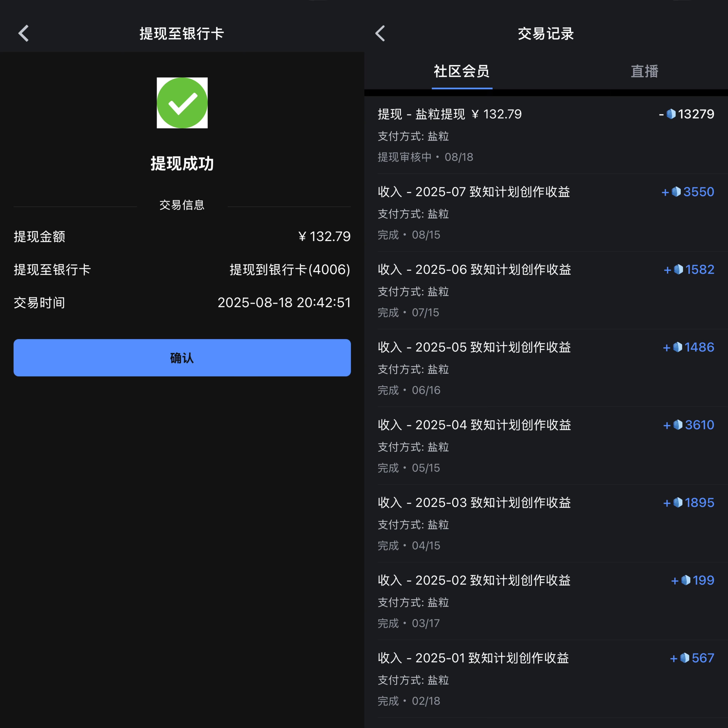Click the withdrawal amount ¥132.79 value
The width and height of the screenshot is (728, 728).
(324, 236)
